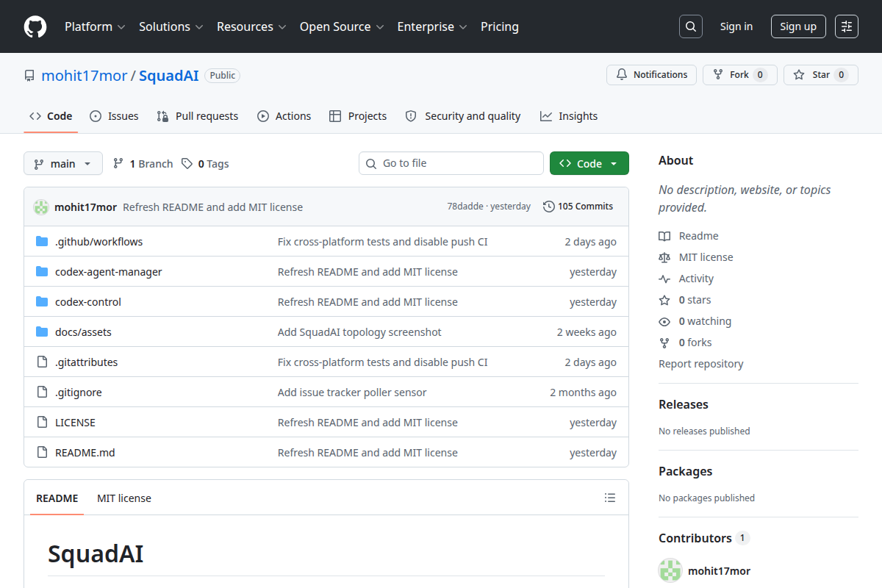Click the Sign up button
882x588 pixels.
coord(798,26)
